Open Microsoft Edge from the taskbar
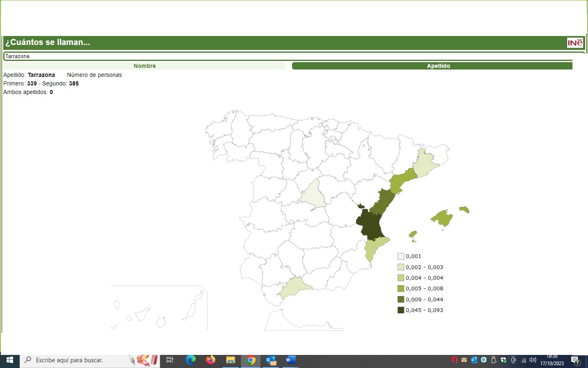This screenshot has height=368, width=588. point(190,360)
